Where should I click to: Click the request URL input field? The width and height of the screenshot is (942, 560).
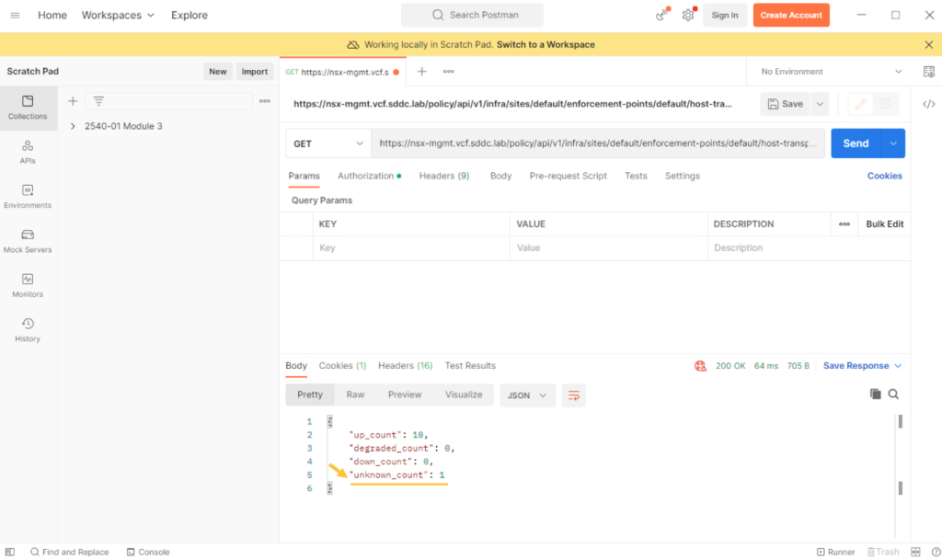point(598,143)
